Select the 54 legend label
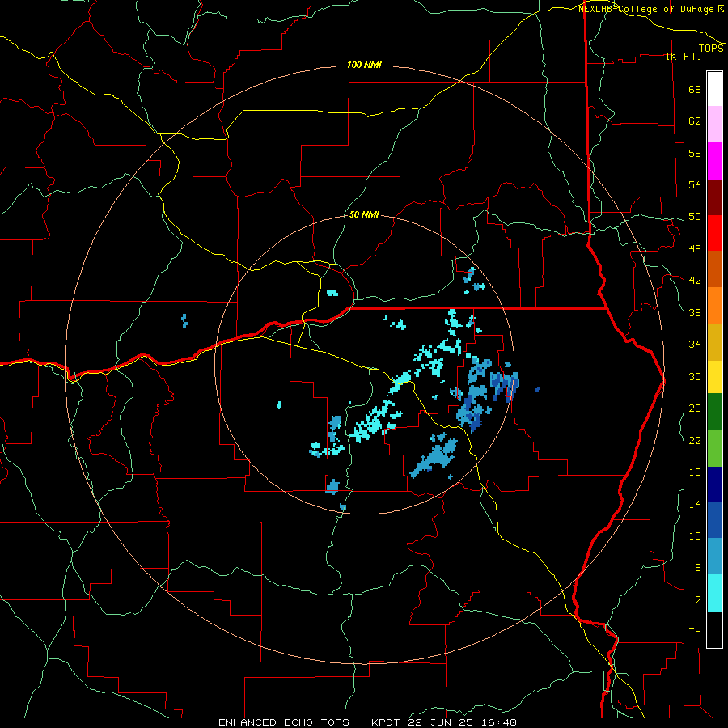This screenshot has width=728, height=728. (x=695, y=184)
